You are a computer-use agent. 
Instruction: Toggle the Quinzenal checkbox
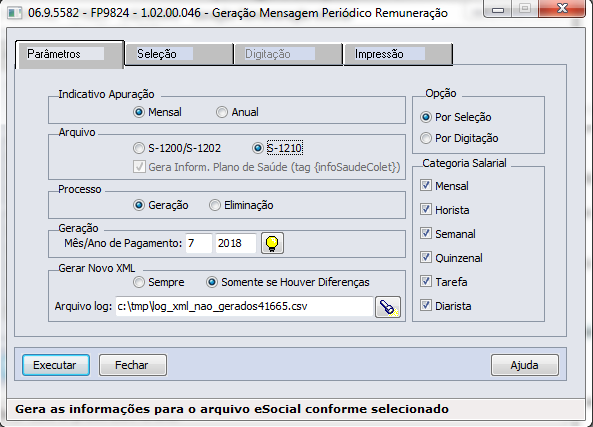point(452,258)
